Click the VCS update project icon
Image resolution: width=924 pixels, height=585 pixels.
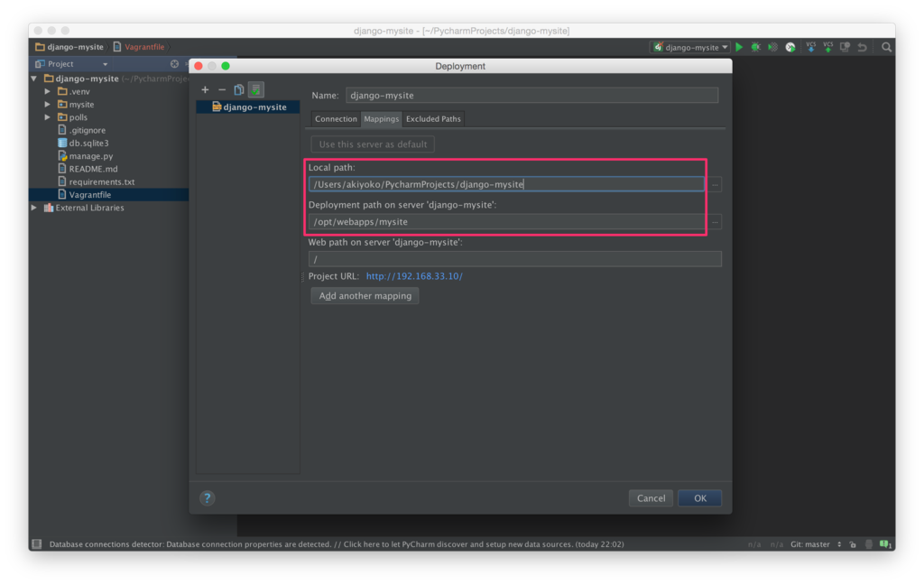tap(811, 47)
